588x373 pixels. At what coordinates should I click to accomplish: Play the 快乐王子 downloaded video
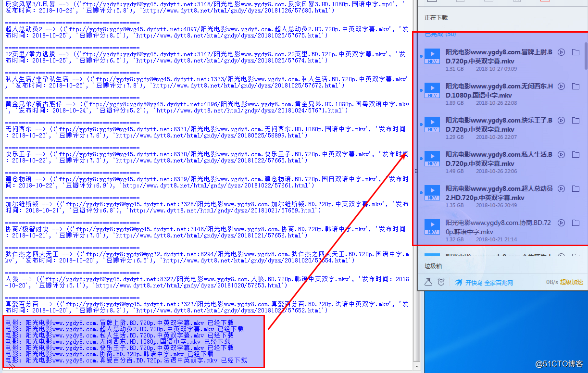point(561,121)
